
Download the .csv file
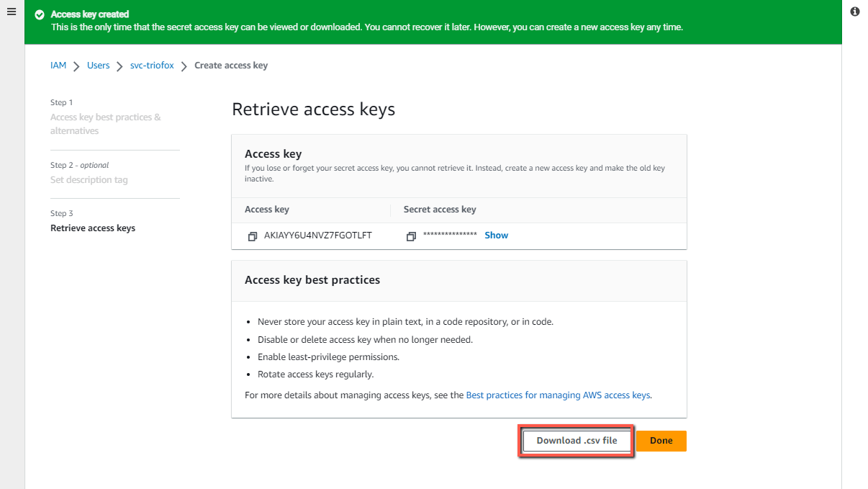(576, 440)
